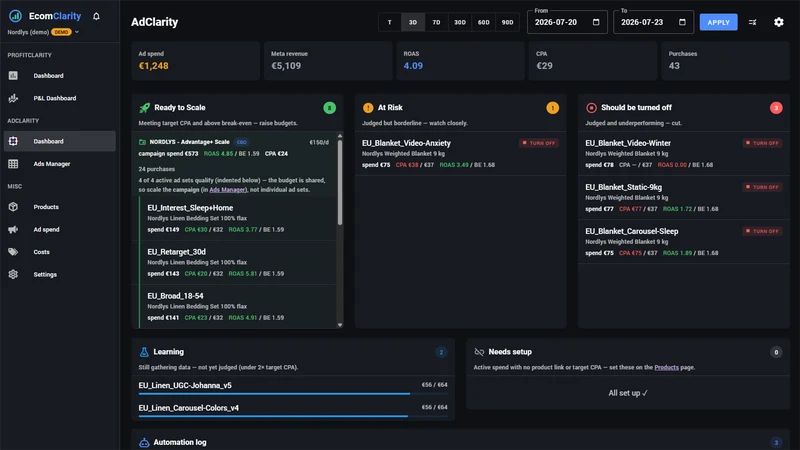This screenshot has height=450, width=800.
Task: Open the To date calendar picker
Action: coord(682,22)
